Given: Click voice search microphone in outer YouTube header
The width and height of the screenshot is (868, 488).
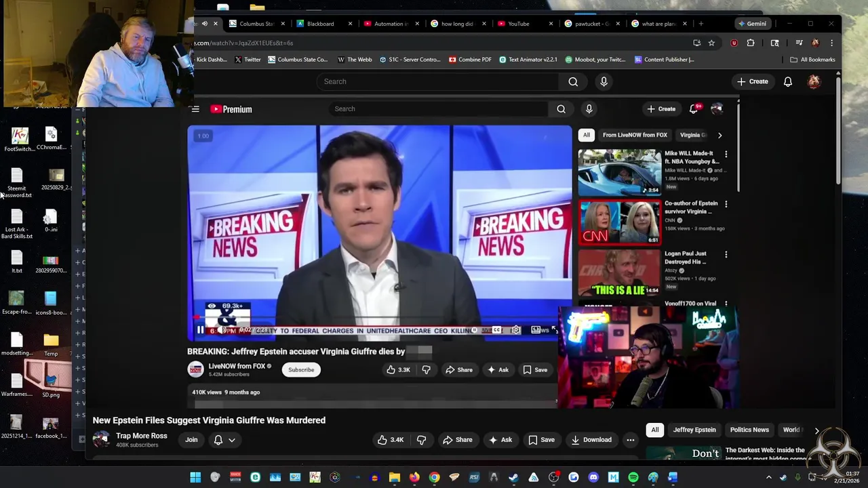Looking at the screenshot, I should 604,81.
